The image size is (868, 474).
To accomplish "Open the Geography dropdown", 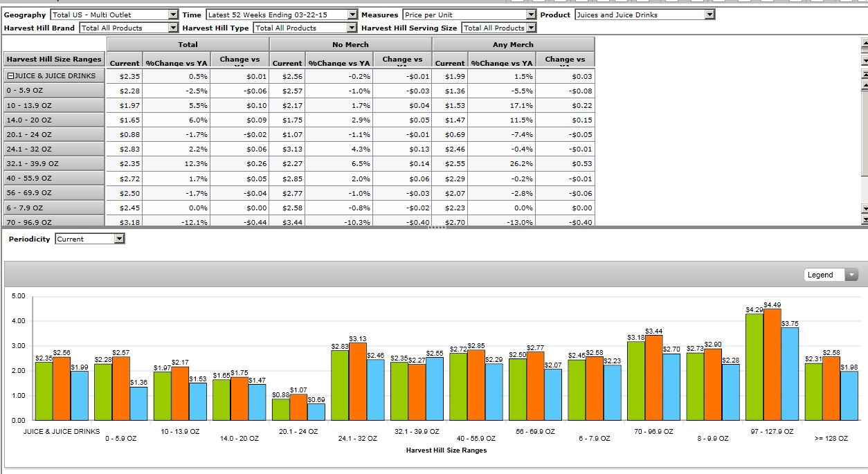I will pos(173,15).
